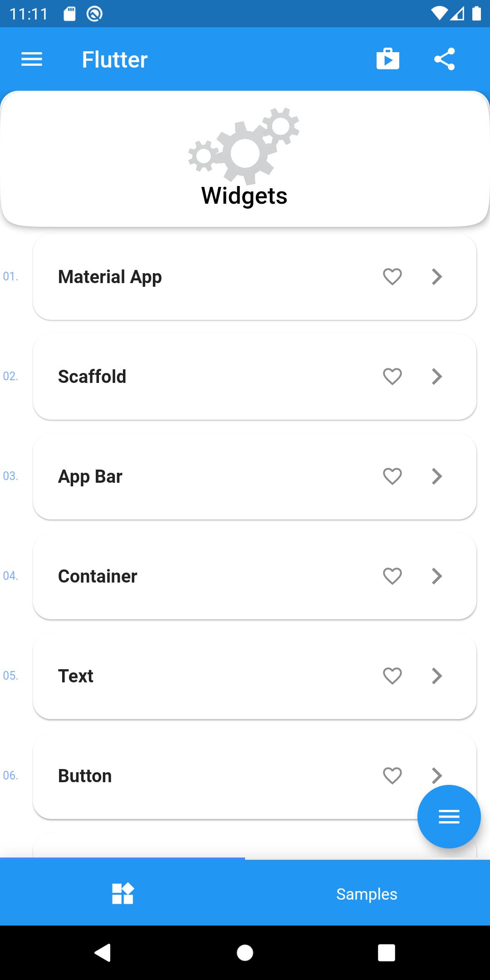Expand Material App with chevron arrow
This screenshot has width=490, height=980.
[x=437, y=277]
